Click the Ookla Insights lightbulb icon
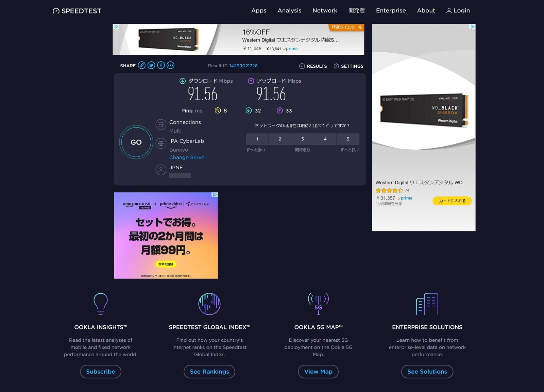This screenshot has height=392, width=544. (x=101, y=304)
